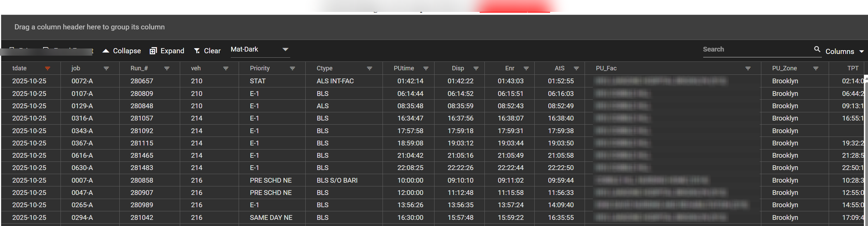Click the drag-to-group column header panel
Screen dimensions: 868x226
(x=434, y=27)
